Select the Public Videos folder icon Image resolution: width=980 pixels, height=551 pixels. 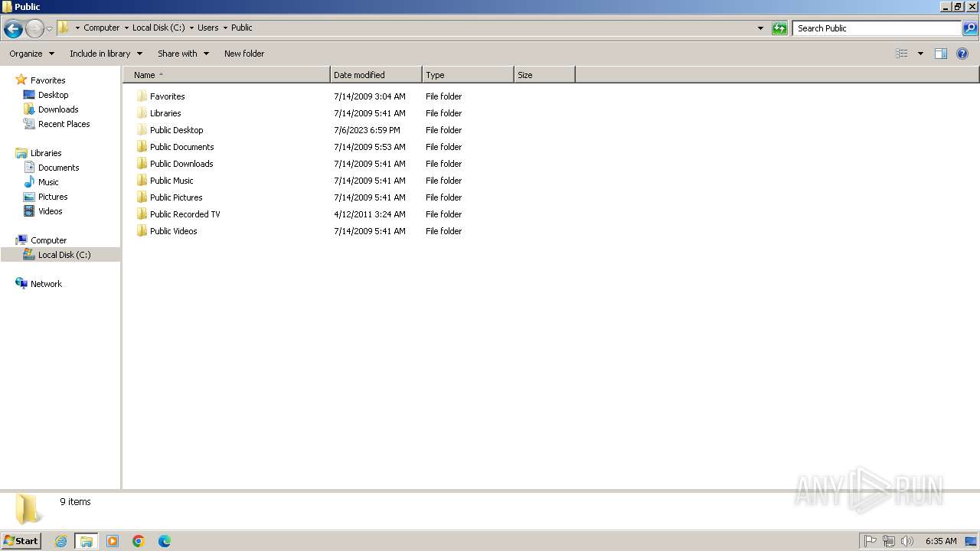click(x=142, y=231)
